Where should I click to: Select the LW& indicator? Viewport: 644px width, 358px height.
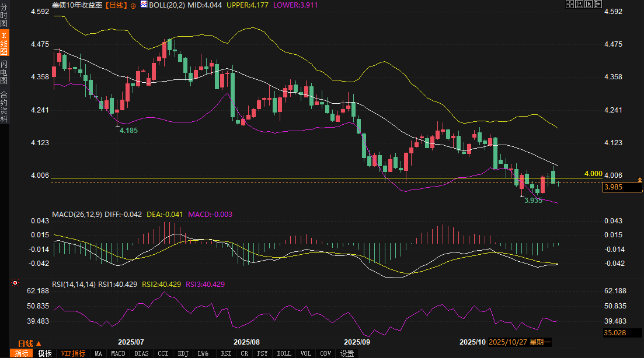(203, 353)
